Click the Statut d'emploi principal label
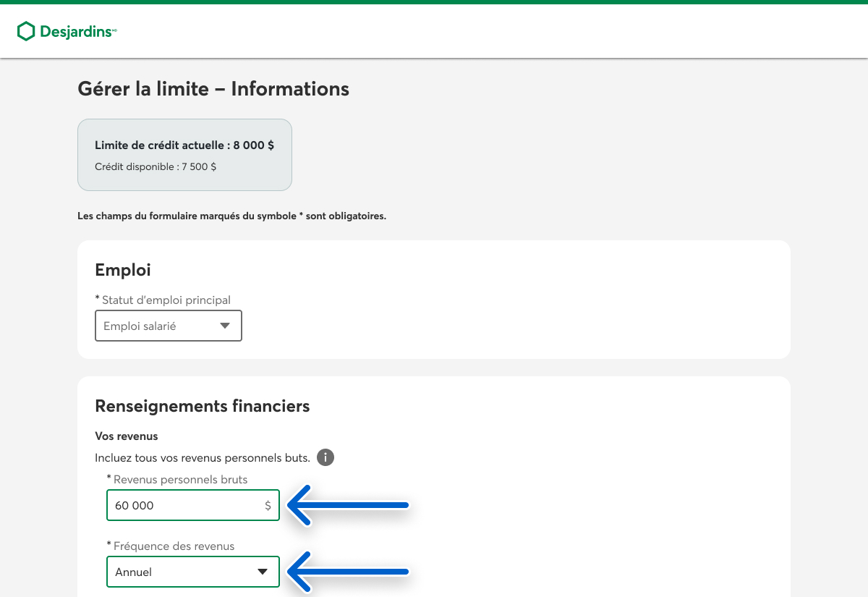Screen dimensions: 868x597 click(x=166, y=300)
